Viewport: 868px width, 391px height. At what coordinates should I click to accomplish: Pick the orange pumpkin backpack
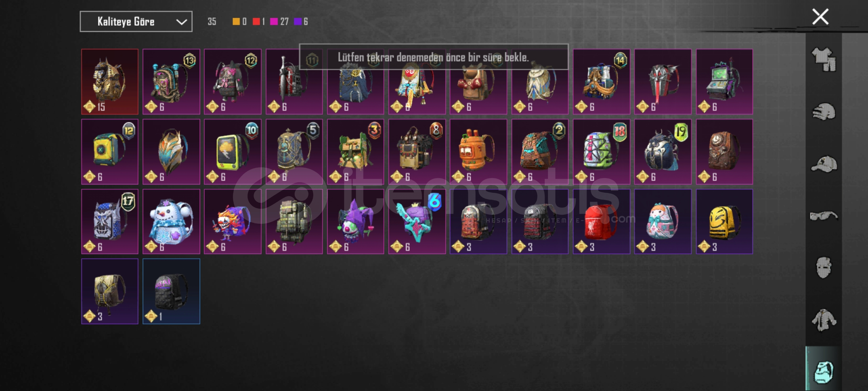[x=478, y=152]
